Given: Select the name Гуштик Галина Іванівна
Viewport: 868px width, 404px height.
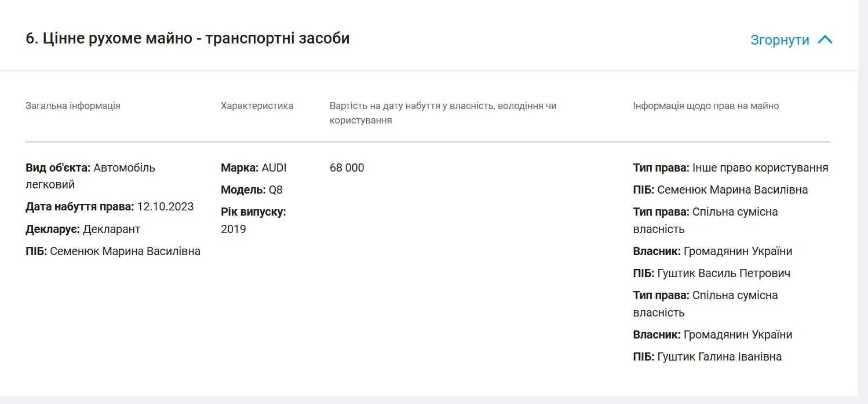Looking at the screenshot, I should [x=719, y=356].
